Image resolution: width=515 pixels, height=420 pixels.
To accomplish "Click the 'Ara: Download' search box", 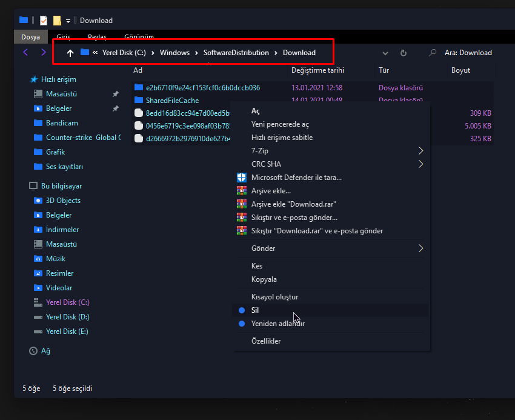I will tap(468, 53).
